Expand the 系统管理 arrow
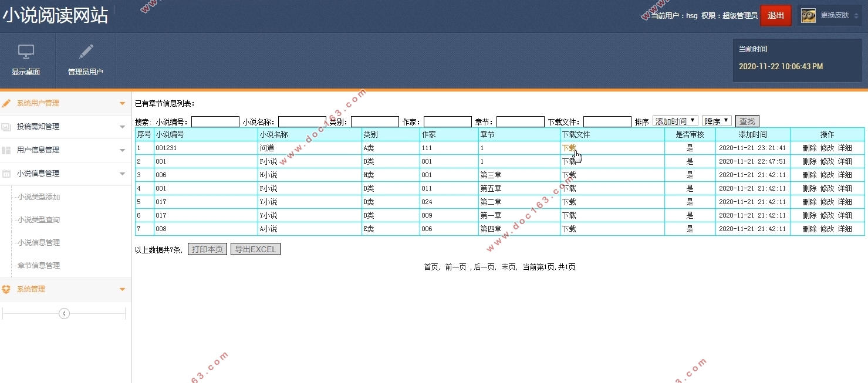Screen dimensions: 868x383 pos(122,290)
